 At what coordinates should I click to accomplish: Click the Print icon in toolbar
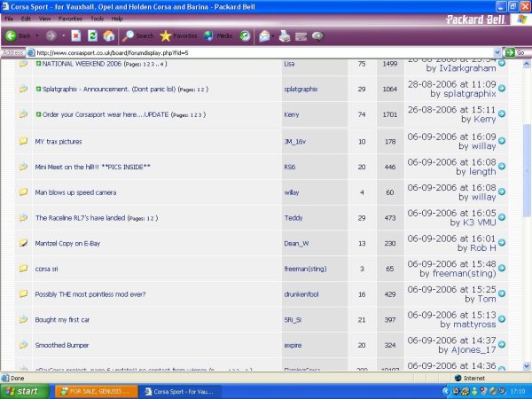(284, 36)
